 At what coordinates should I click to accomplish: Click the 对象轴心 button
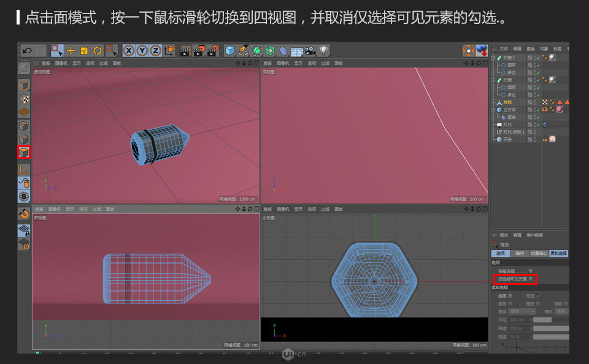[x=538, y=254]
